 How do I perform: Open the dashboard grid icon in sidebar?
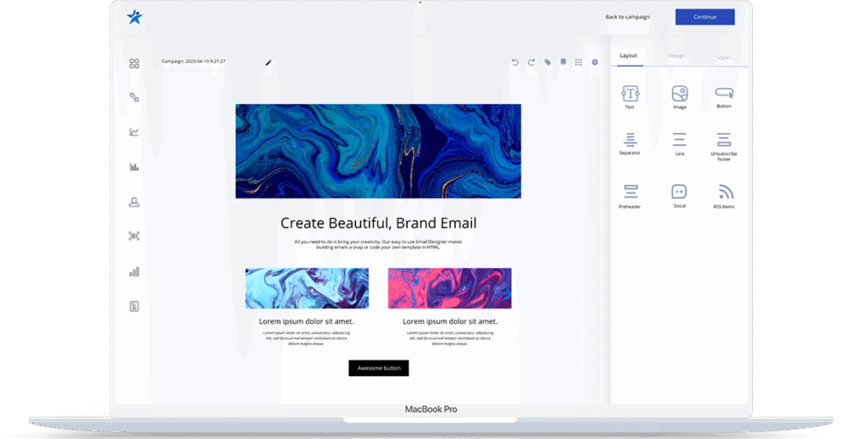134,64
